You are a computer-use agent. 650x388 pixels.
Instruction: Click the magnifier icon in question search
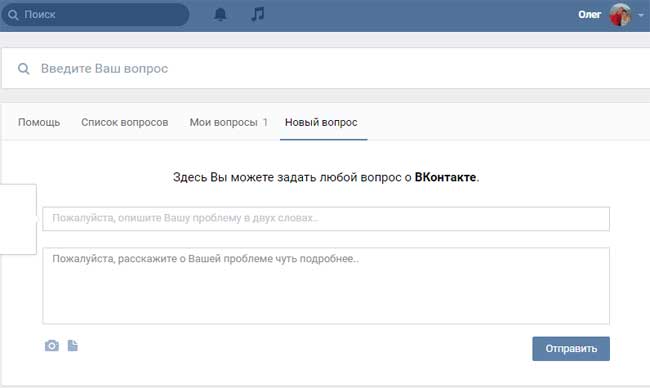pyautogui.click(x=24, y=68)
